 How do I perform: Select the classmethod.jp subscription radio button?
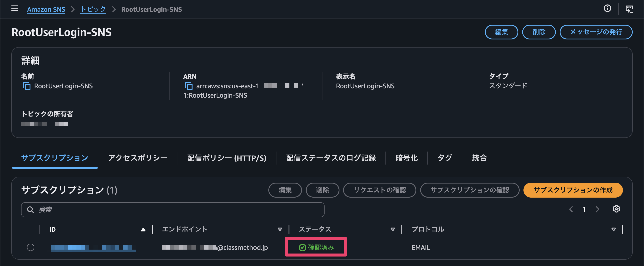30,247
